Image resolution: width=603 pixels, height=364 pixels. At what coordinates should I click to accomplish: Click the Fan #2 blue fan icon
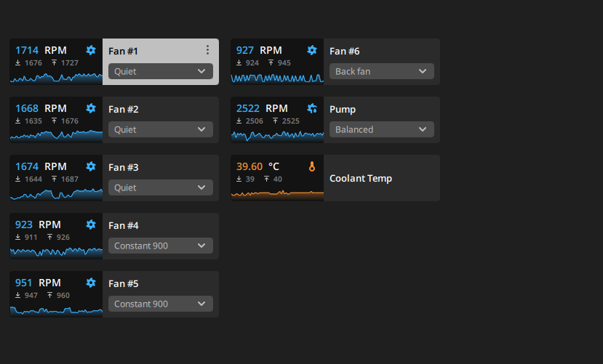pos(91,108)
